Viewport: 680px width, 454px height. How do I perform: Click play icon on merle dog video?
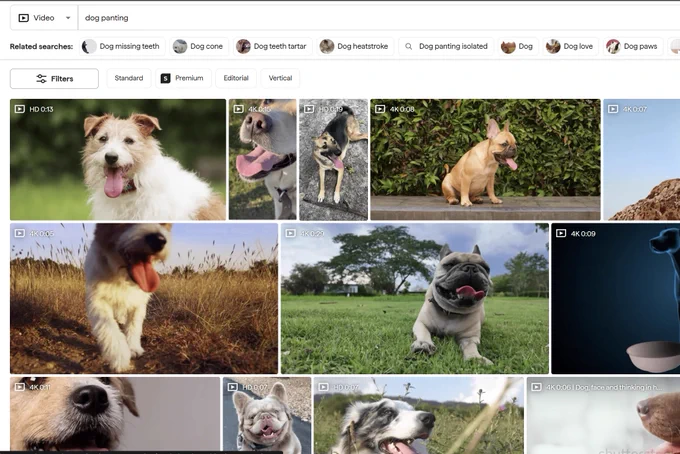click(x=324, y=387)
